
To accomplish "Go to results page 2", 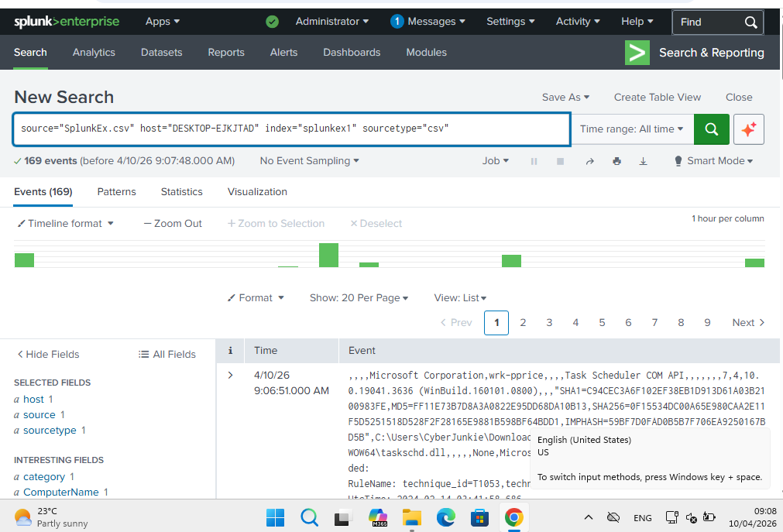I will coord(523,323).
